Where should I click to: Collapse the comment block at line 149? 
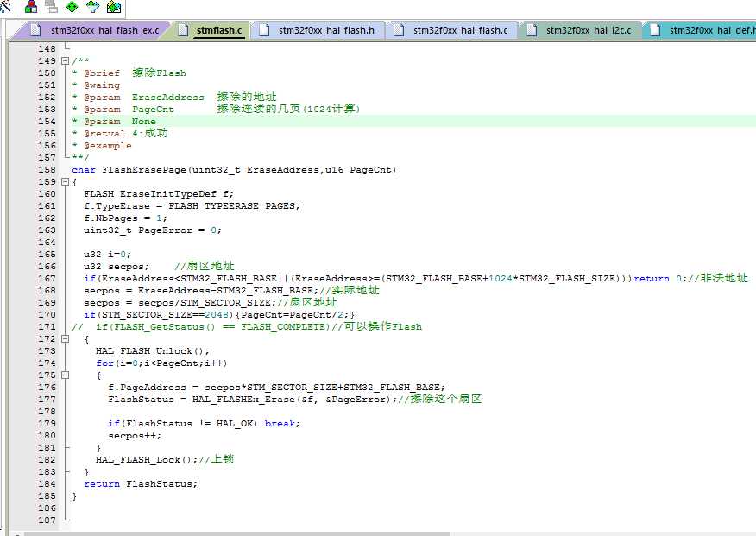coord(65,61)
